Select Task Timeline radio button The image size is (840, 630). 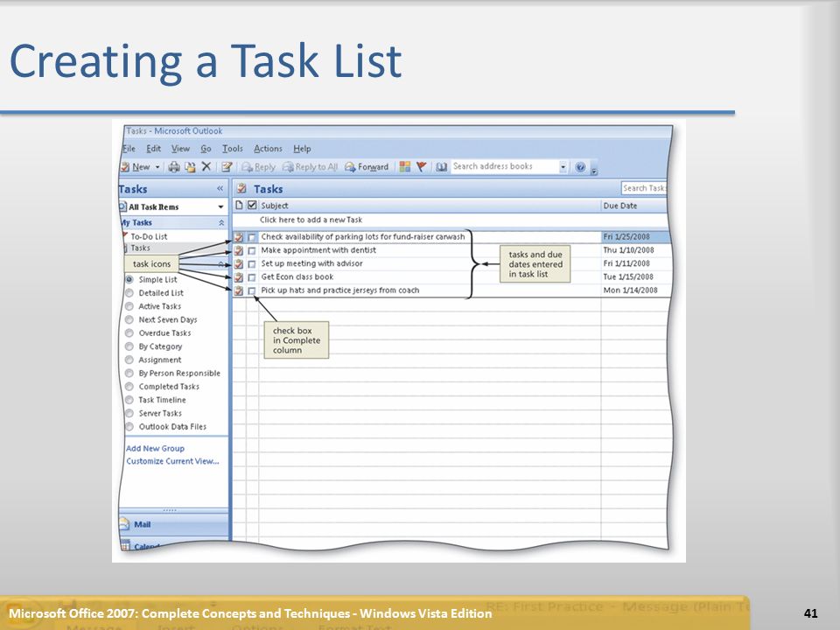(129, 400)
